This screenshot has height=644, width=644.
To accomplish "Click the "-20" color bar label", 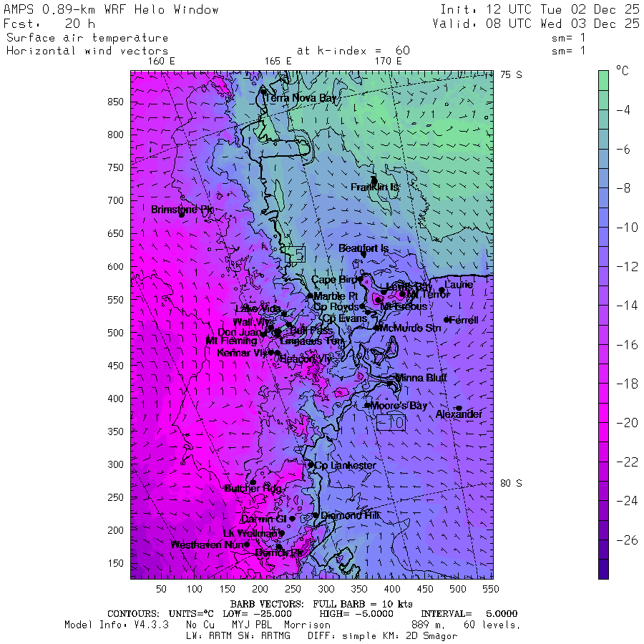I will [x=627, y=423].
